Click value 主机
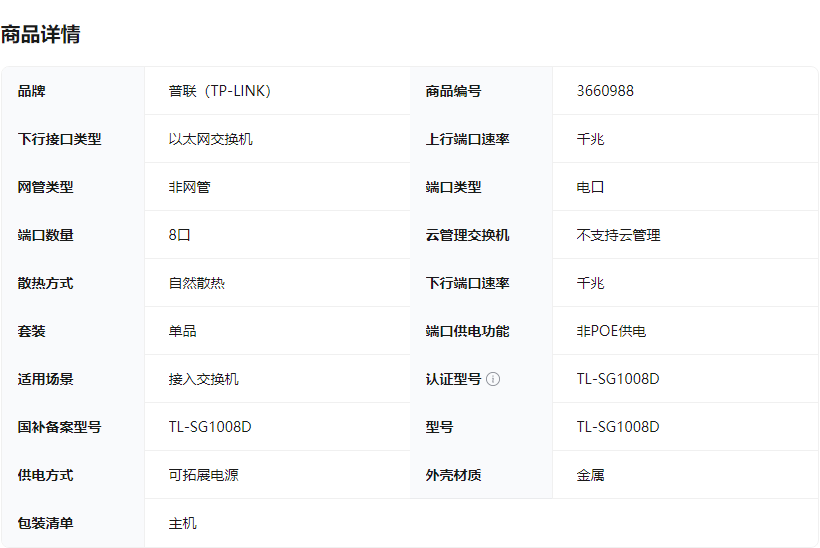The image size is (820, 548). click(x=183, y=523)
